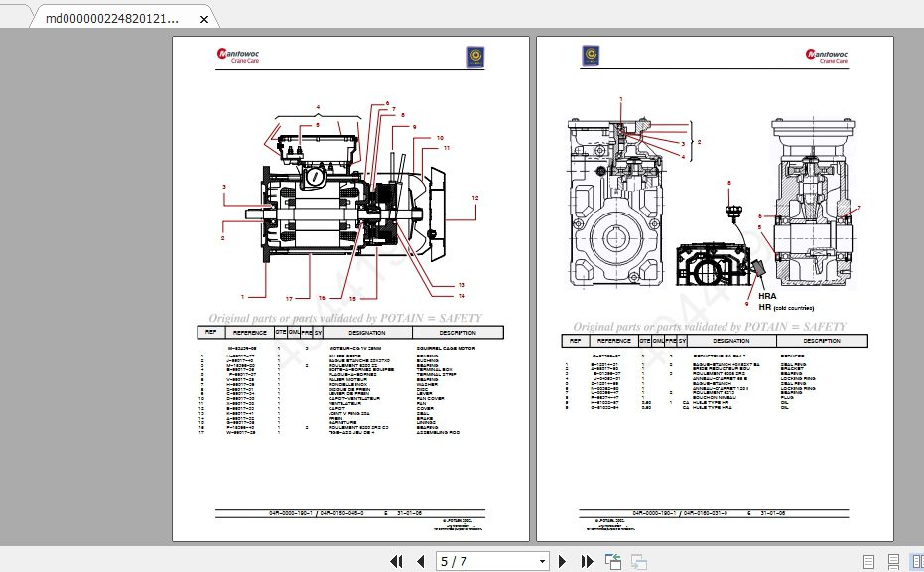Go to the previous page
This screenshot has height=572, width=924.
point(420,561)
